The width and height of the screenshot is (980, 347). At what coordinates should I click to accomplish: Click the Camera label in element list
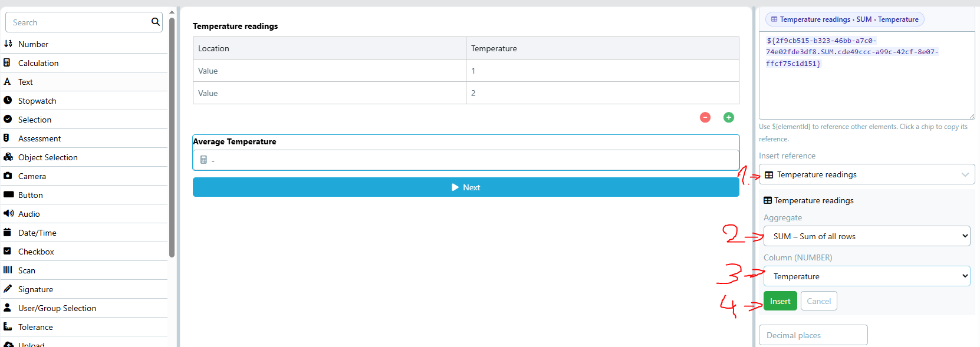(32, 176)
